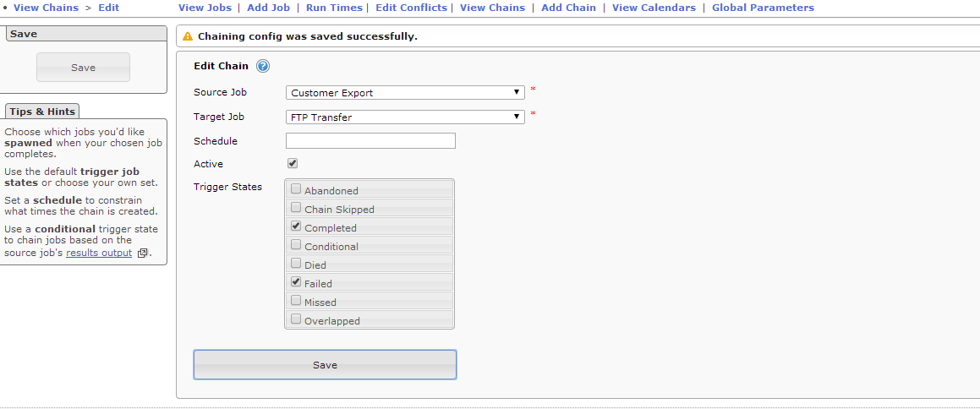Viewport: 980px width, 409px height.
Task: Select View Calendars in the navigation
Action: [x=654, y=8]
